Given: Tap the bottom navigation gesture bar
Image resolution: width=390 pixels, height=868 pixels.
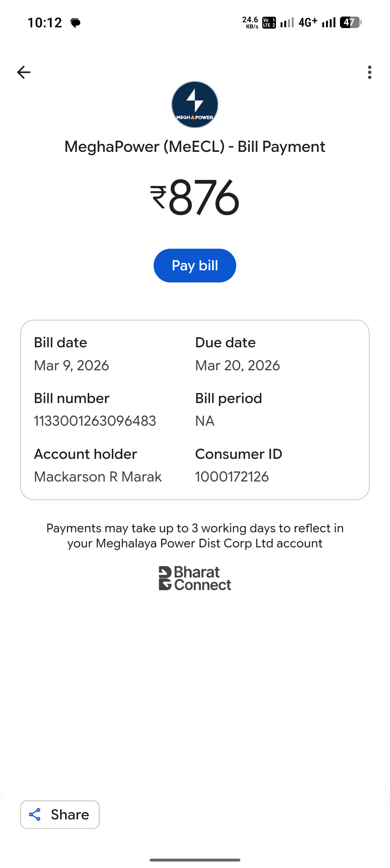Looking at the screenshot, I should pyautogui.click(x=195, y=860).
